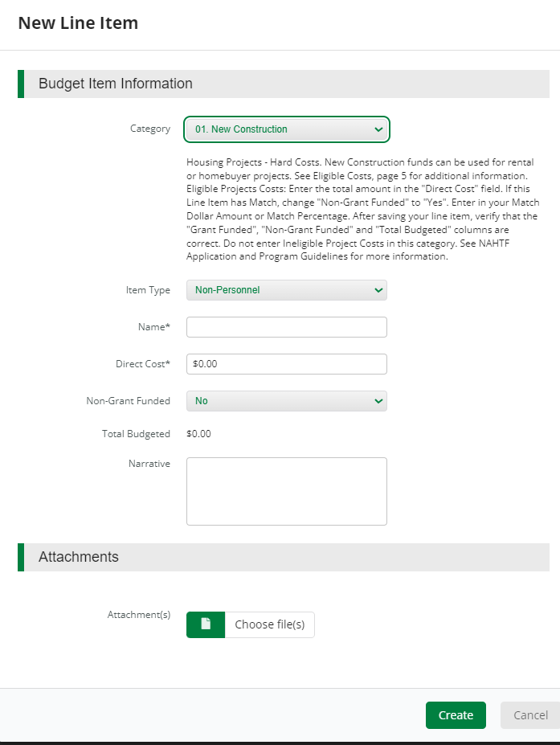Open the Non-Grant Funded dropdown

[x=286, y=401]
